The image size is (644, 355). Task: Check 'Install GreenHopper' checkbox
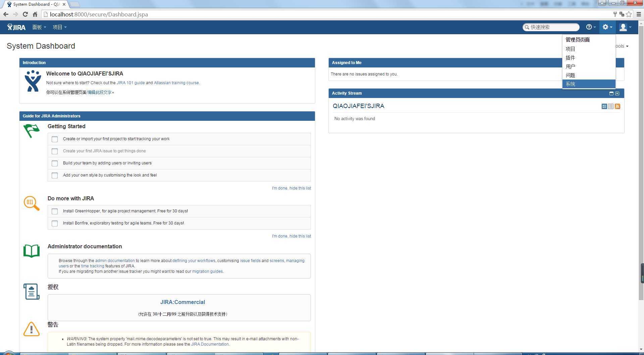[x=55, y=211]
